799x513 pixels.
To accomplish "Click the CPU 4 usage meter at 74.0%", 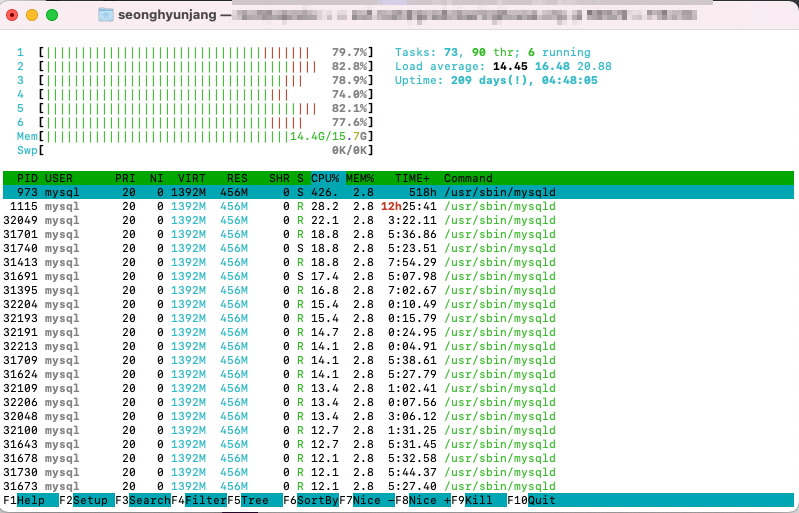I will tap(195, 94).
